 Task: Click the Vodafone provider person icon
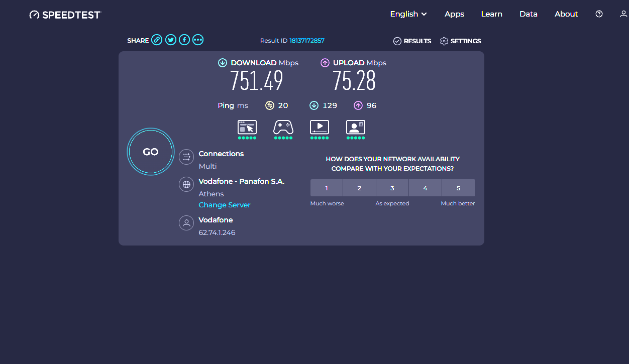pyautogui.click(x=186, y=223)
